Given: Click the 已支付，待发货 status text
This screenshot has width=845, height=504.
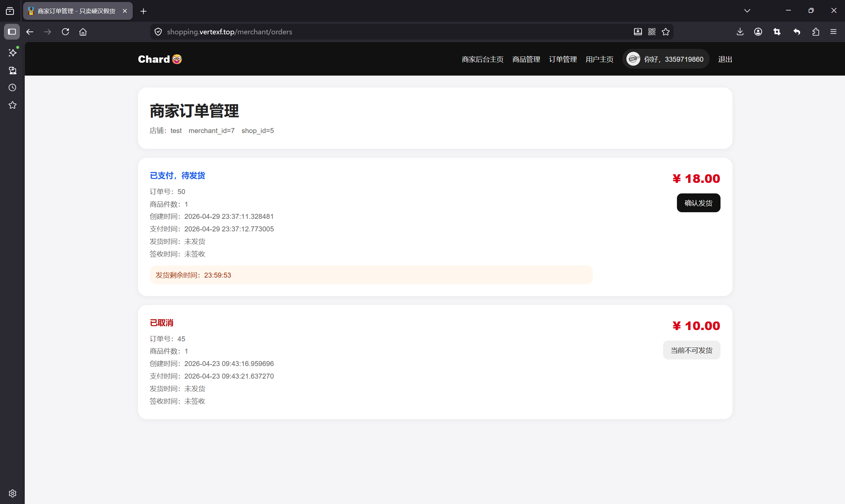Looking at the screenshot, I should tap(177, 176).
